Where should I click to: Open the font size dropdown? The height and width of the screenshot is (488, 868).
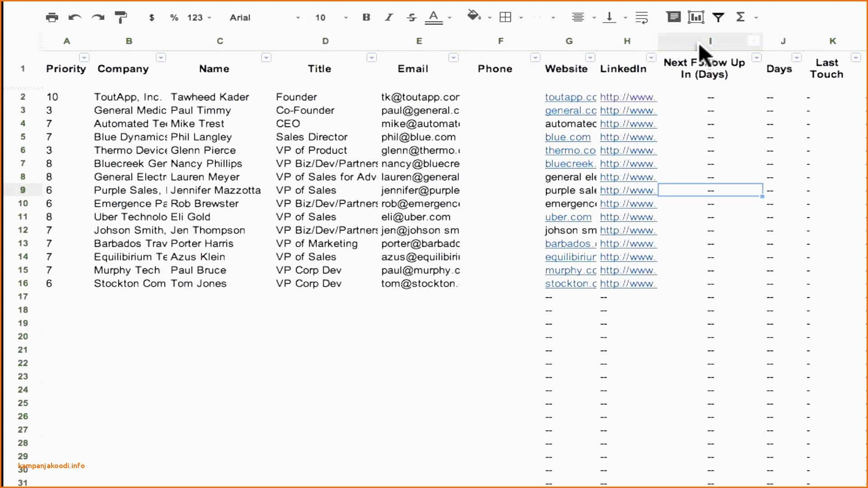346,17
